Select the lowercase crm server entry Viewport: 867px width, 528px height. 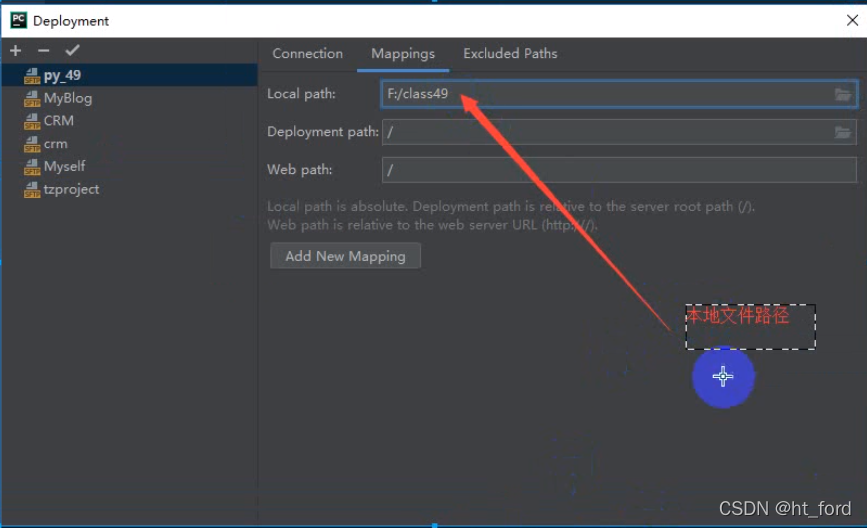point(129,144)
